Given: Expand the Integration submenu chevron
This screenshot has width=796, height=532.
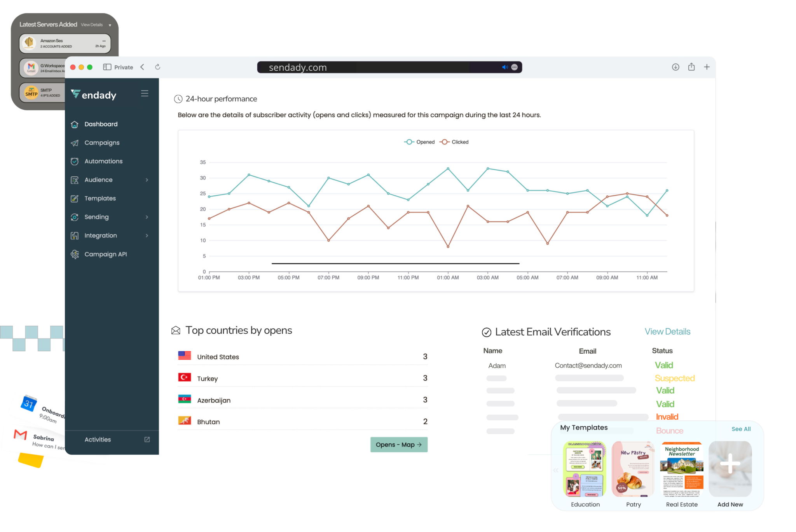Looking at the screenshot, I should point(147,235).
